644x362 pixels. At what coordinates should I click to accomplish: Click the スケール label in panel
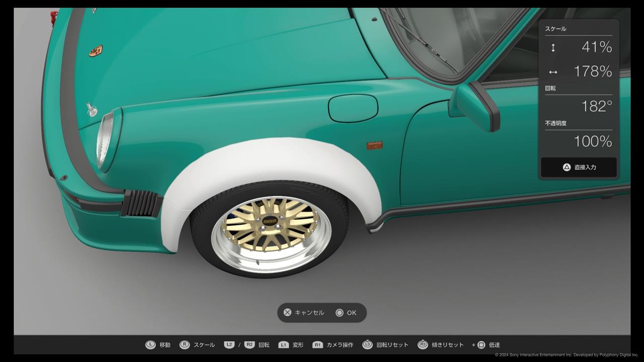pos(555,29)
